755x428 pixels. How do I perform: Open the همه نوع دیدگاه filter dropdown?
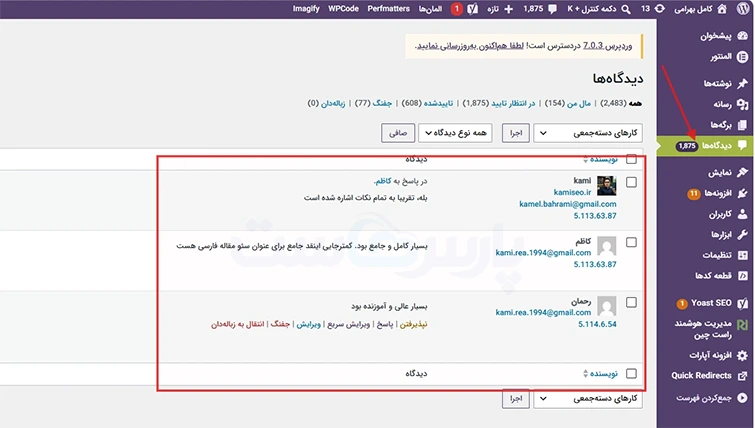pyautogui.click(x=455, y=133)
